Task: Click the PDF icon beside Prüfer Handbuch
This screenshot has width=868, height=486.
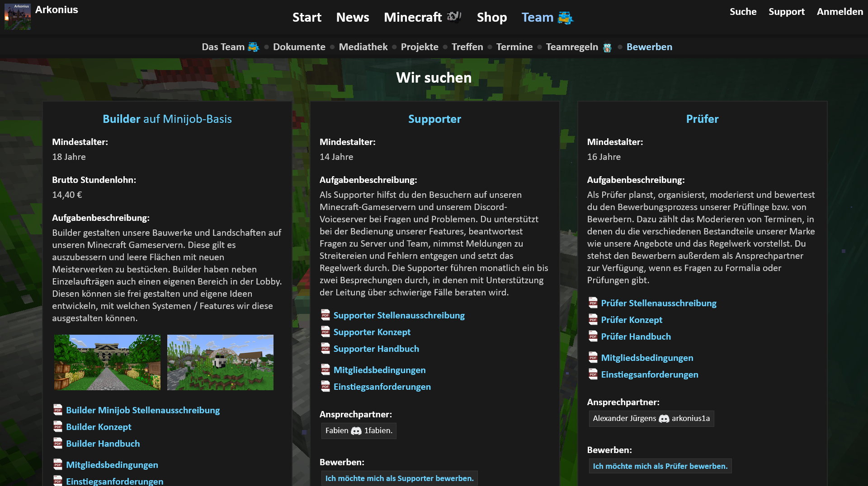Action: point(593,336)
